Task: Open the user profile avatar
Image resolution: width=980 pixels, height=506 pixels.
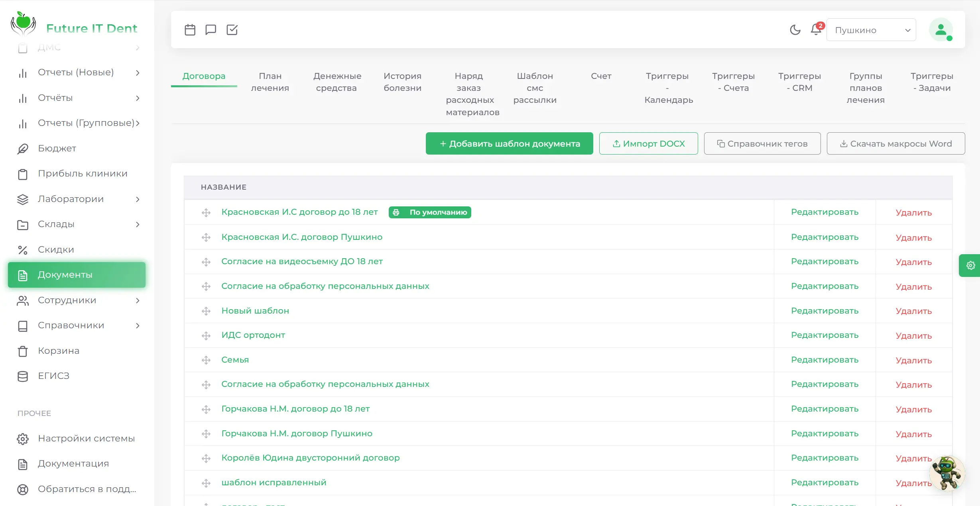Action: [941, 30]
